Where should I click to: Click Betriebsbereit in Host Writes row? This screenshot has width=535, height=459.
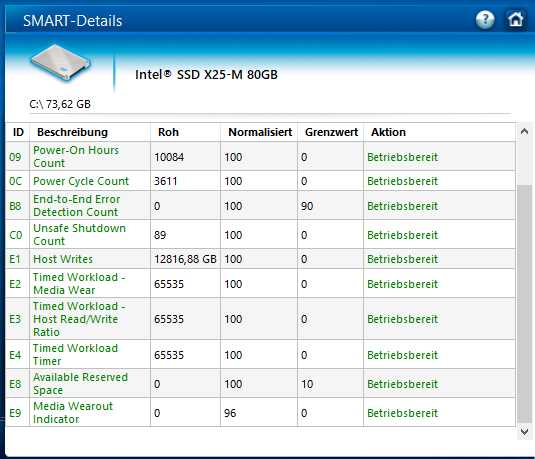402,259
